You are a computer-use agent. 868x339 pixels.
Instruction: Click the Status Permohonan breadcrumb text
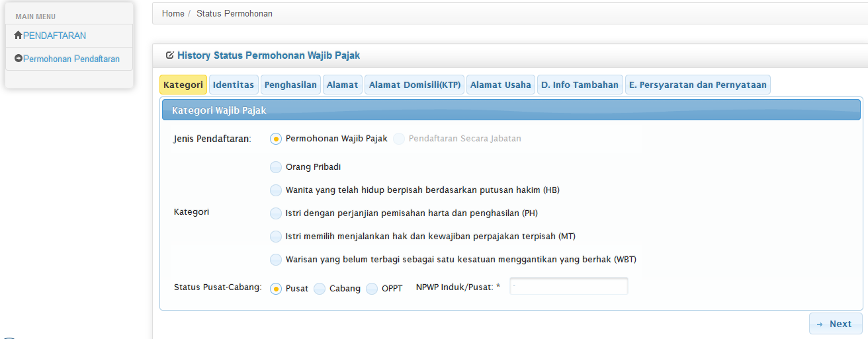234,13
